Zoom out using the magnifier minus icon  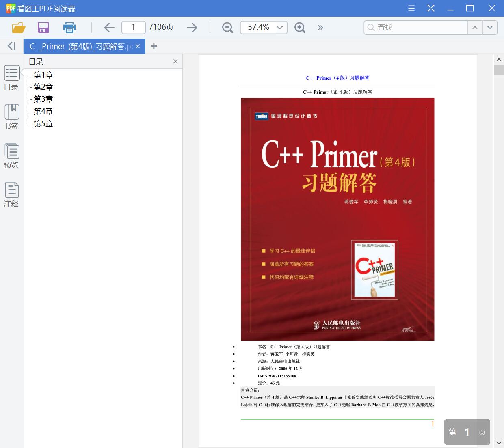(x=227, y=27)
